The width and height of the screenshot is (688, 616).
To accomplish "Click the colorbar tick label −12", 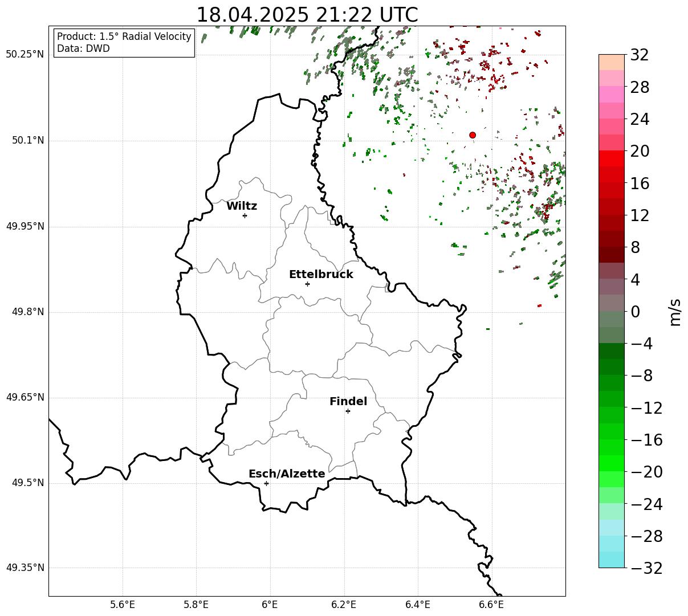I will (646, 408).
